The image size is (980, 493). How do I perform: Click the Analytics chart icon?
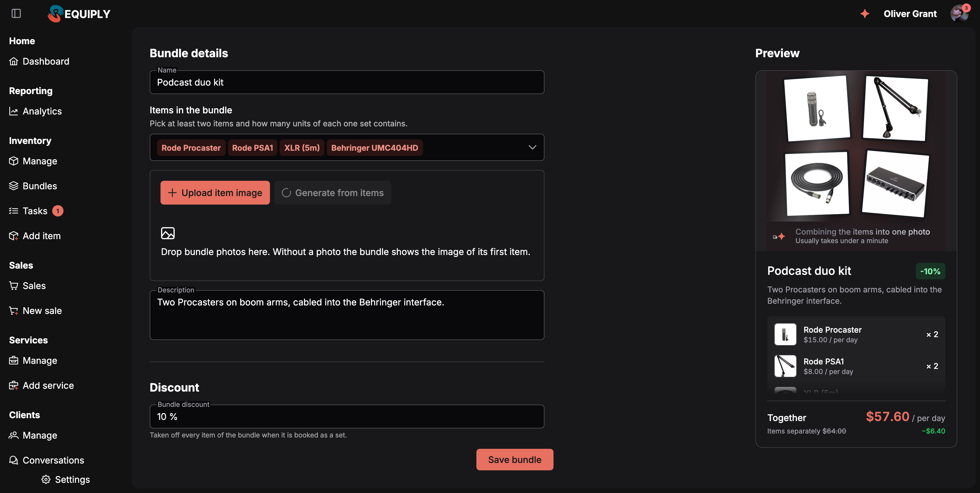(x=14, y=111)
